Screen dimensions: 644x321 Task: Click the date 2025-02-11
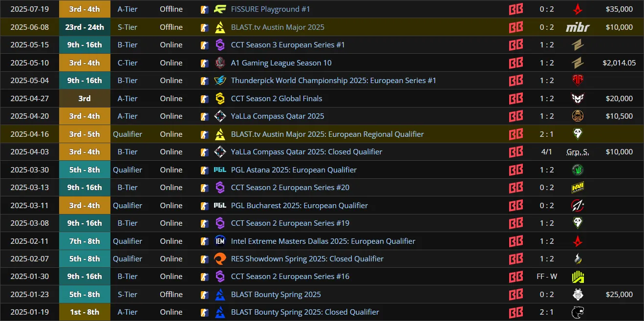pyautogui.click(x=29, y=241)
